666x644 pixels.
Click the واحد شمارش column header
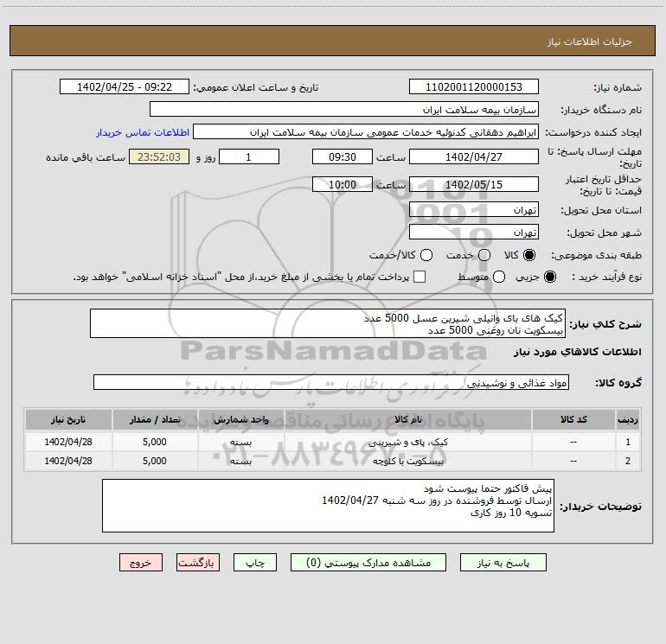tap(240, 419)
